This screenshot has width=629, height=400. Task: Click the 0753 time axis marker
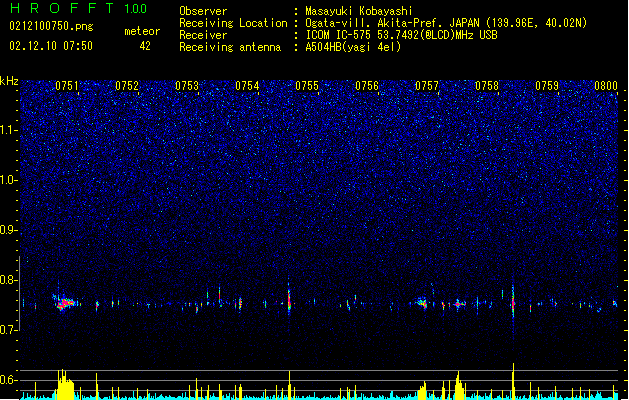click(x=187, y=86)
